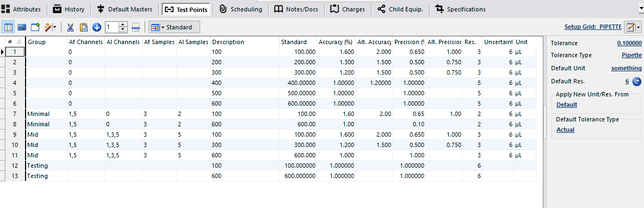Click the Tolerance value 0.100000 link
The width and height of the screenshot is (644, 208).
click(x=629, y=43)
